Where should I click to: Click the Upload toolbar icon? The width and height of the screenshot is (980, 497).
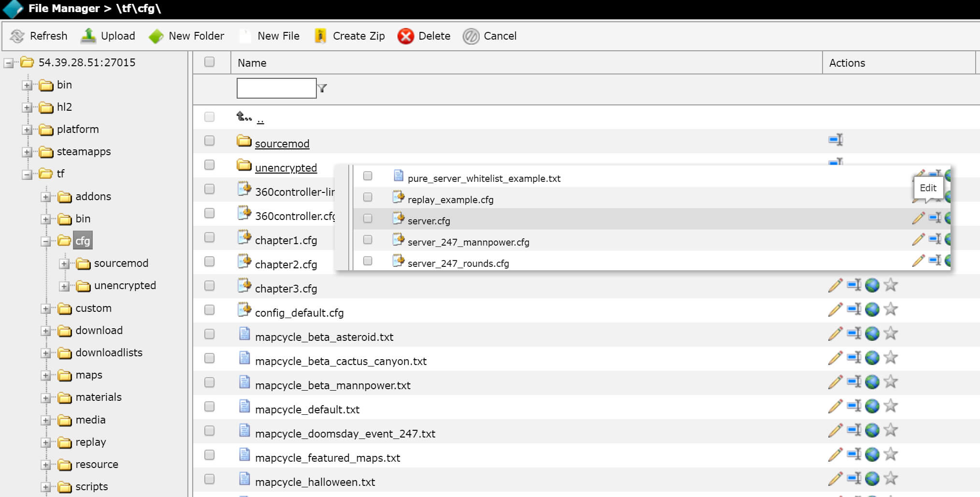(x=88, y=36)
